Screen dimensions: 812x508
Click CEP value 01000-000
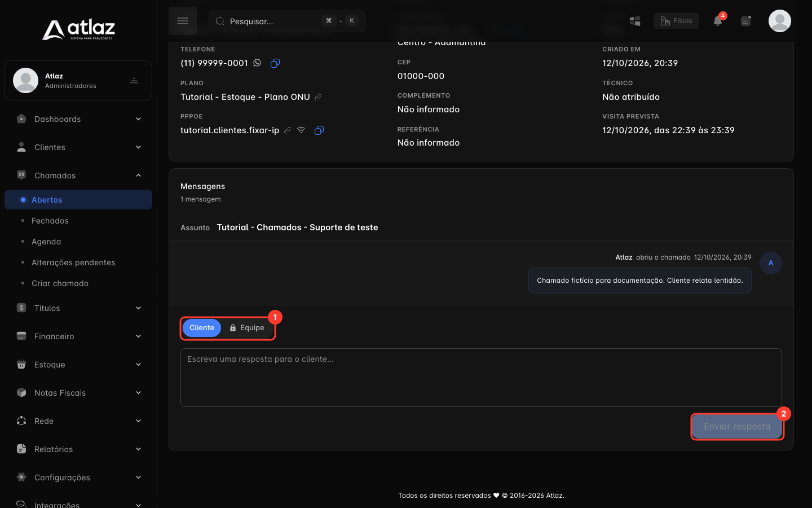(x=421, y=76)
